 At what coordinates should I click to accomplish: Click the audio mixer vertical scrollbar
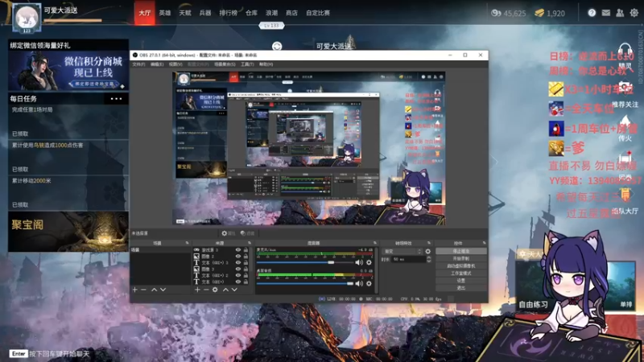[375, 270]
